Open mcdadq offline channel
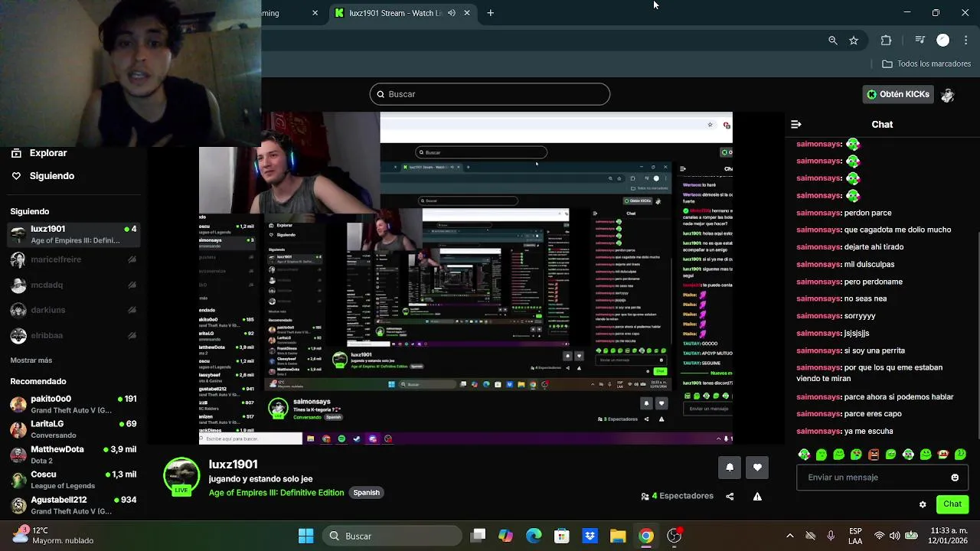 coord(73,285)
